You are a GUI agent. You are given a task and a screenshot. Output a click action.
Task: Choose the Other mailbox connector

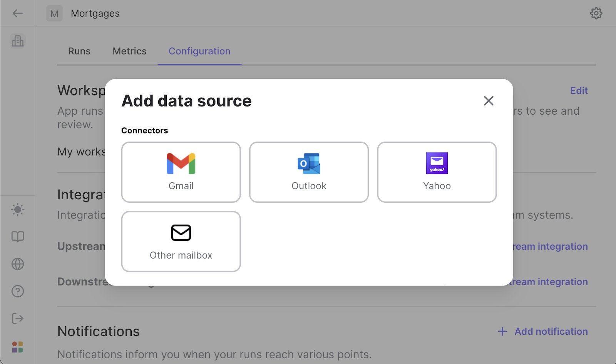click(x=181, y=241)
